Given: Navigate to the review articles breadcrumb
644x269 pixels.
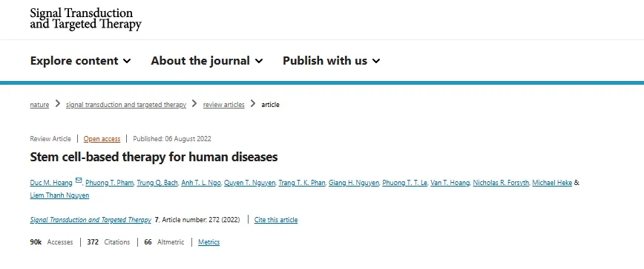Looking at the screenshot, I should pos(224,105).
